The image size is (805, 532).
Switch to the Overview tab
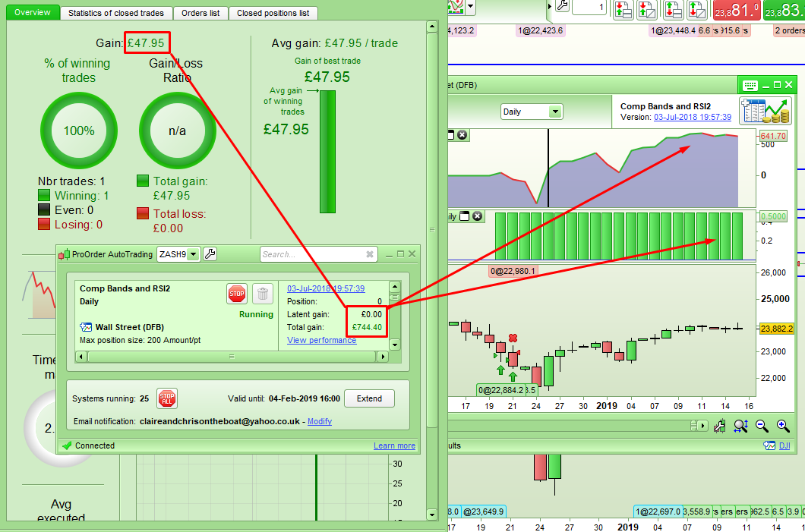(33, 12)
